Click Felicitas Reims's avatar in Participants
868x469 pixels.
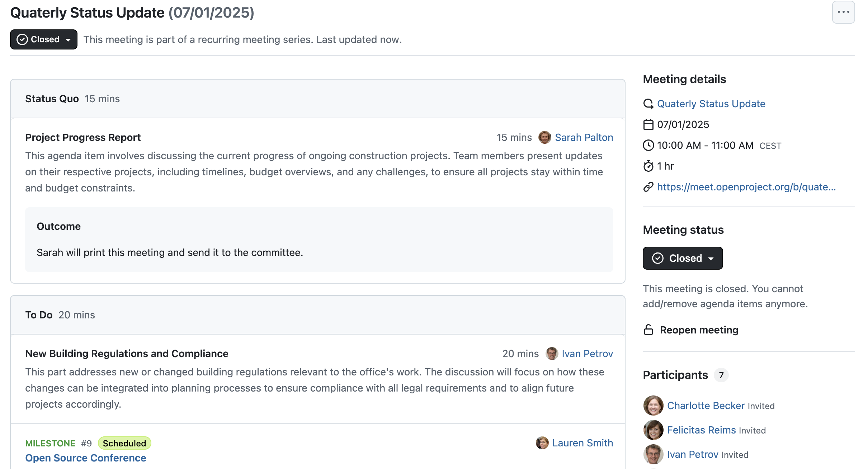654,430
